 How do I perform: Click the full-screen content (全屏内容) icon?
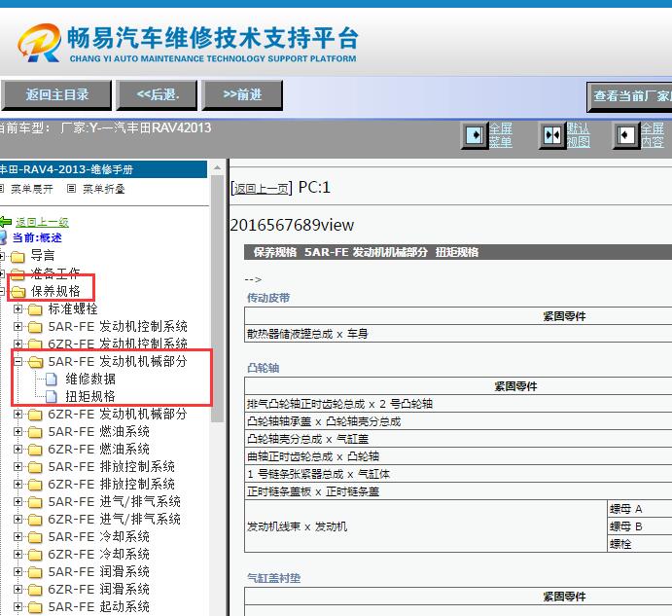(x=625, y=135)
